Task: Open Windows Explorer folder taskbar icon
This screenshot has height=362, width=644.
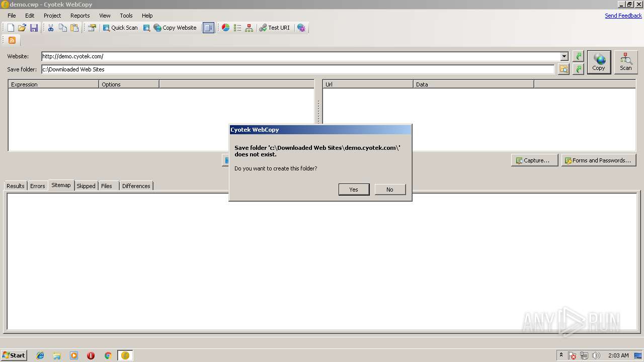Action: coord(57,355)
